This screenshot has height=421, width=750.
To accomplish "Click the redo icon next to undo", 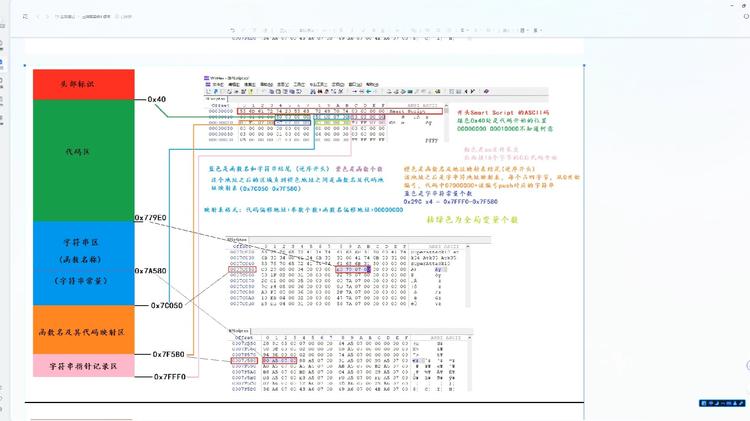I will point(243,30).
